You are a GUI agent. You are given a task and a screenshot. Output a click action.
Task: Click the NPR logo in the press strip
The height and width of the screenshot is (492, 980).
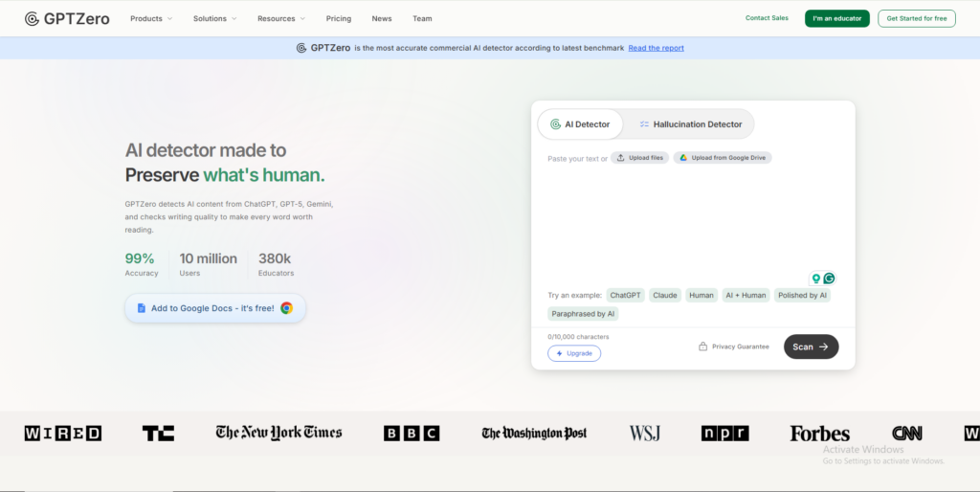coord(724,434)
